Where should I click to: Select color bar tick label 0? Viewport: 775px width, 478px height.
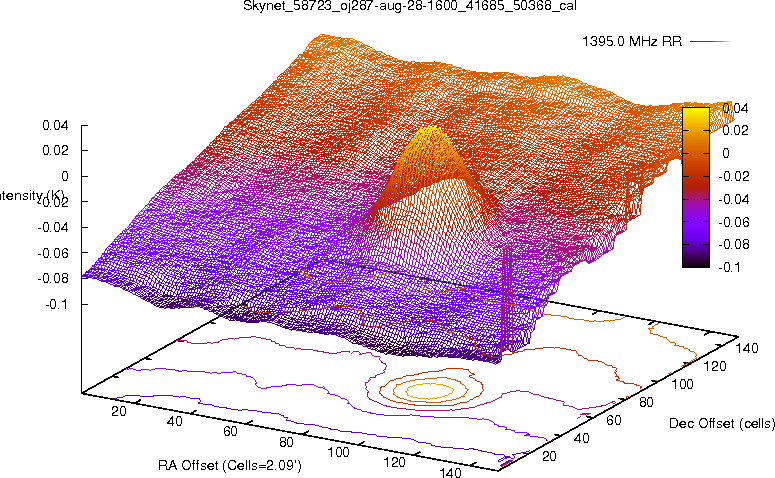click(x=726, y=153)
